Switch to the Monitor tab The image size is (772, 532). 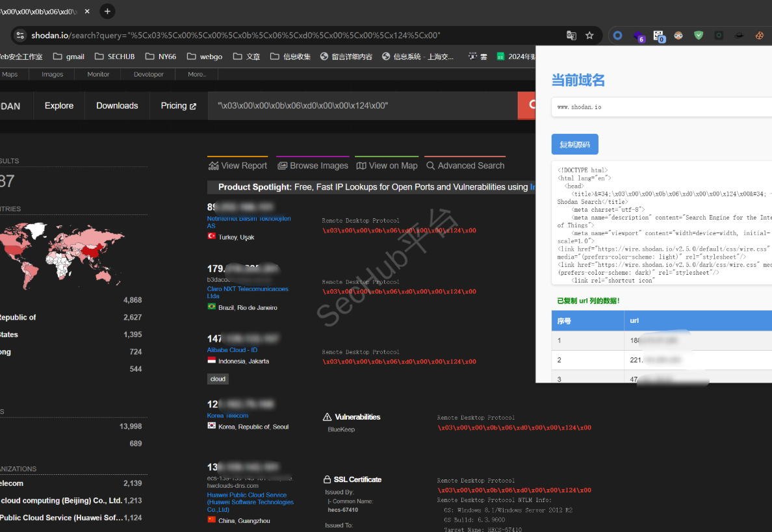point(99,74)
